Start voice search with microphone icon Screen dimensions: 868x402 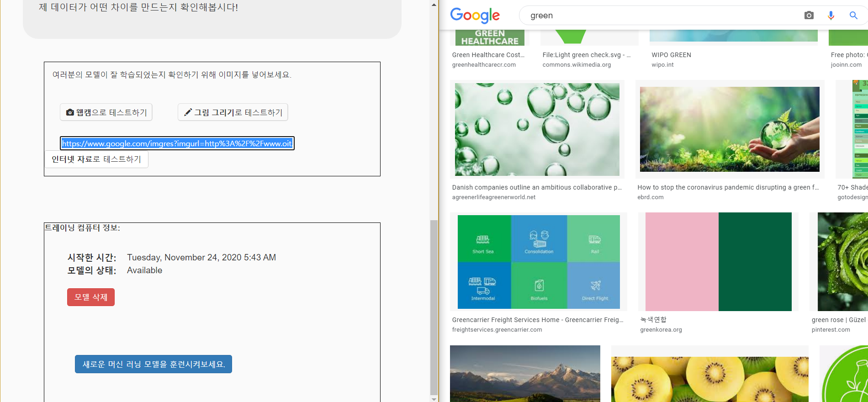click(x=831, y=15)
